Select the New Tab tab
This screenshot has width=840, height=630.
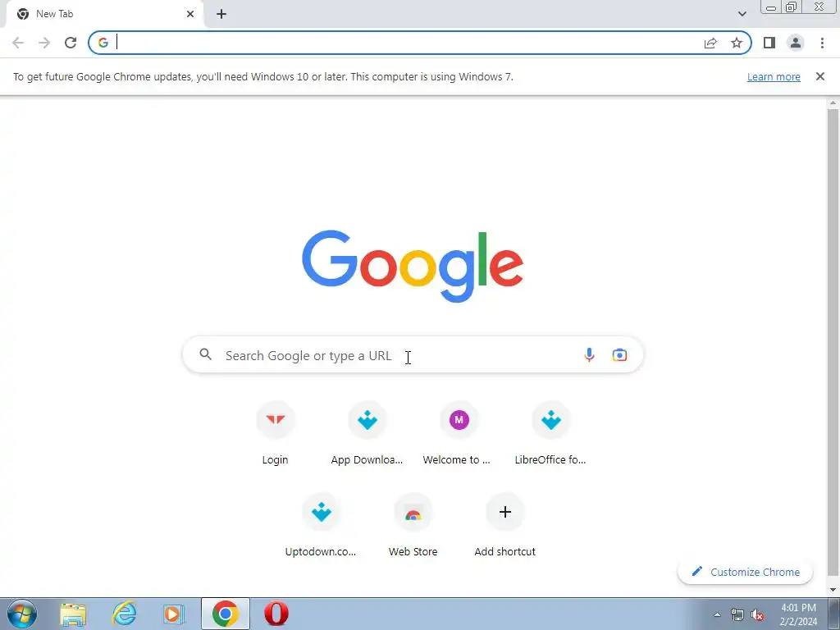coord(104,14)
